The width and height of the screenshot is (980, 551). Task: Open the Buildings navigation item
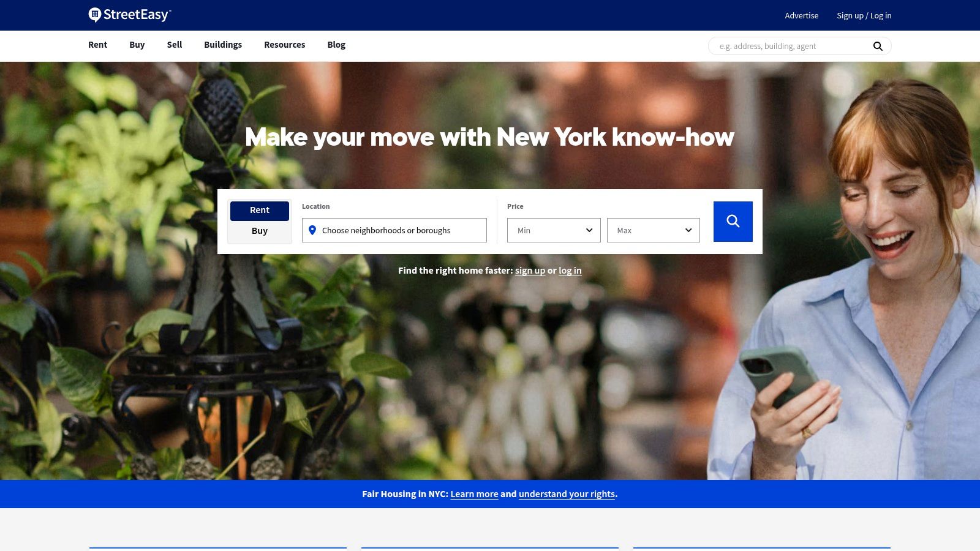click(x=223, y=45)
